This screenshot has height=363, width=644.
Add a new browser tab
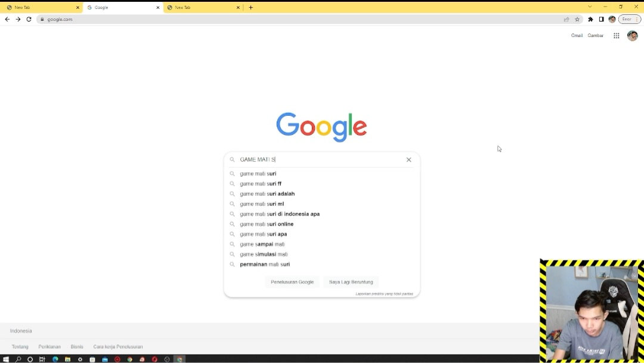(x=251, y=7)
